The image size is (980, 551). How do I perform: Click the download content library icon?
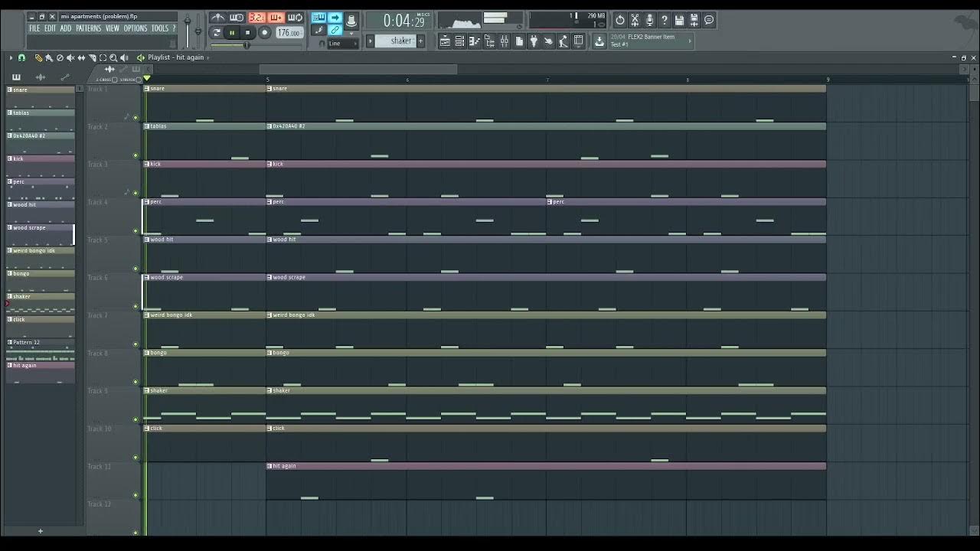pyautogui.click(x=599, y=41)
